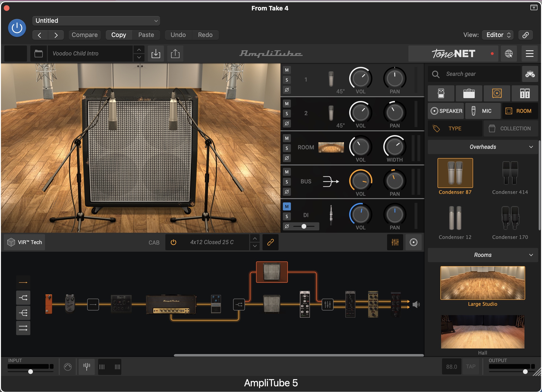The width and height of the screenshot is (542, 392).
Task: Toggle the cabinet link icon
Action: 270,242
